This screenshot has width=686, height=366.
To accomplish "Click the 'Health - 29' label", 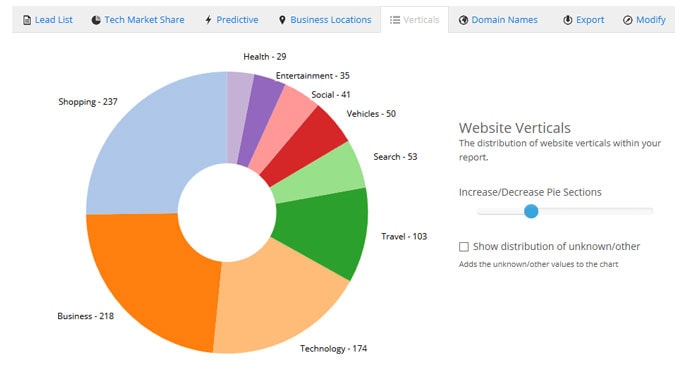I will [265, 56].
